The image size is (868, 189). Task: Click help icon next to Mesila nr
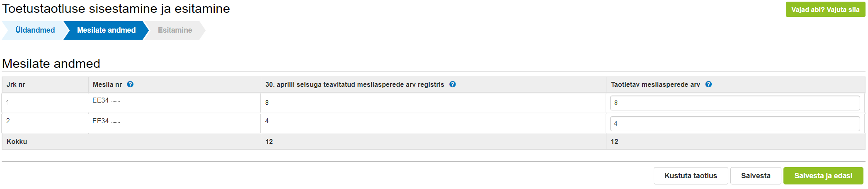point(130,84)
